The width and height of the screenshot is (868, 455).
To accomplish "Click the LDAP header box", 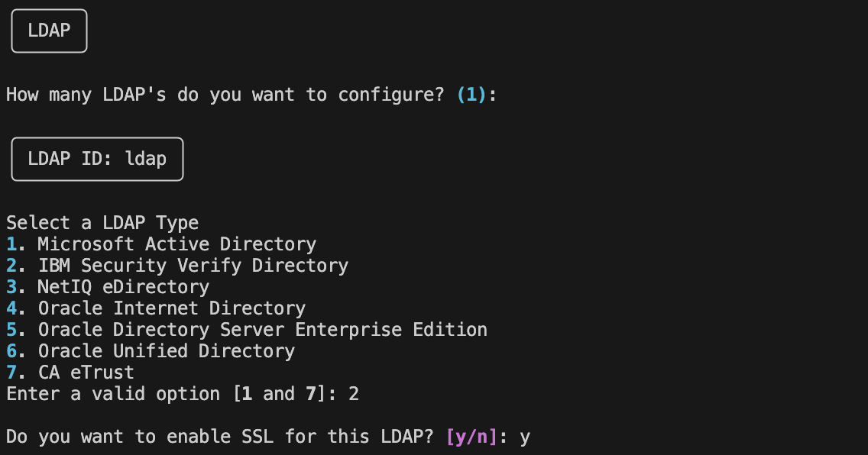I will [x=49, y=31].
